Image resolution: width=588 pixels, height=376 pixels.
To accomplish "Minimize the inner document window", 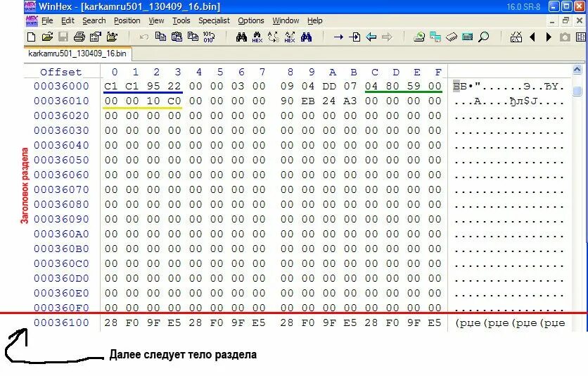I will coord(552,21).
